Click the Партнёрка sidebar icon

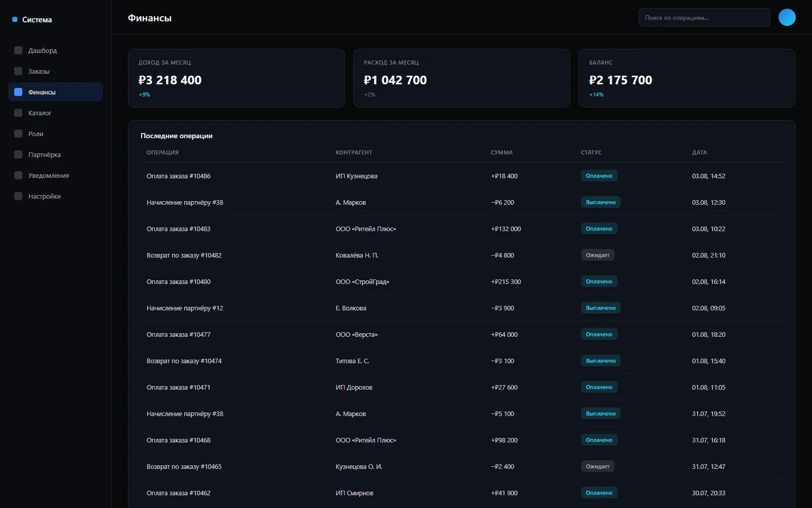[18, 154]
